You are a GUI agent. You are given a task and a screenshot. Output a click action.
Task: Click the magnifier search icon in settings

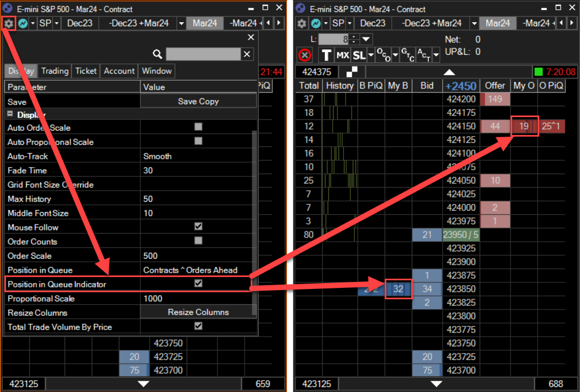tap(157, 54)
